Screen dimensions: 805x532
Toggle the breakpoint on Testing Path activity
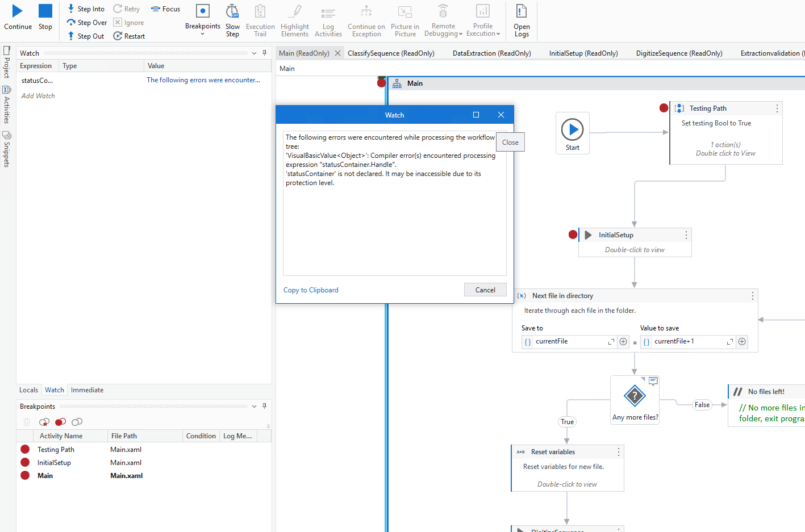(664, 107)
